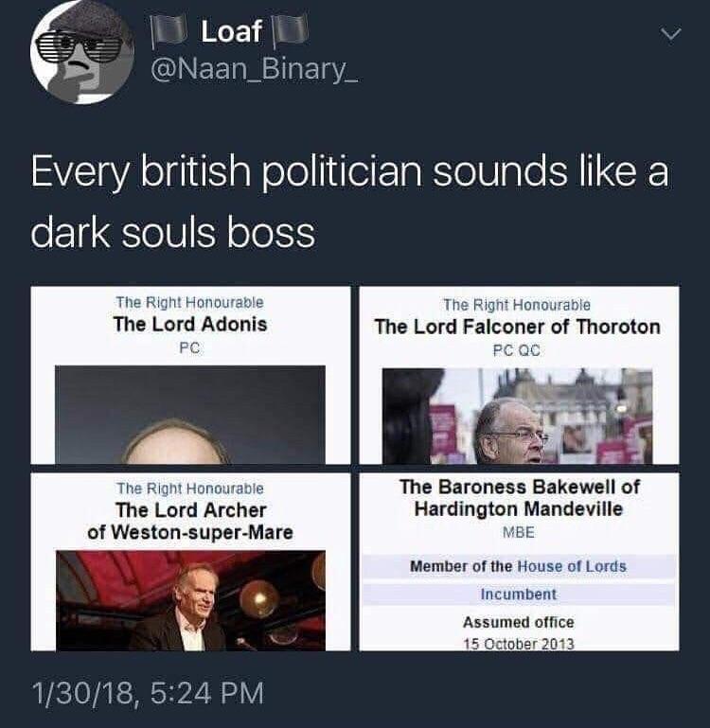Viewport: 710px width, 728px height.
Task: Click the tweet timestamp 1/30/18, 5:24 PM
Action: [148, 692]
